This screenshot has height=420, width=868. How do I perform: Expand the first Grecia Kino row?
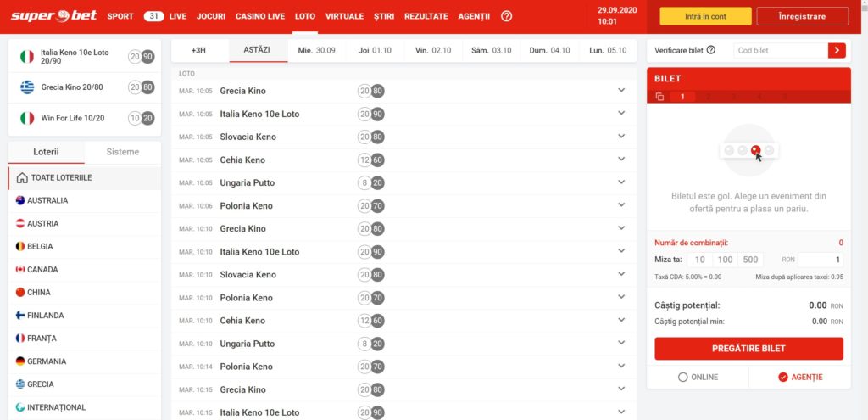click(x=621, y=91)
